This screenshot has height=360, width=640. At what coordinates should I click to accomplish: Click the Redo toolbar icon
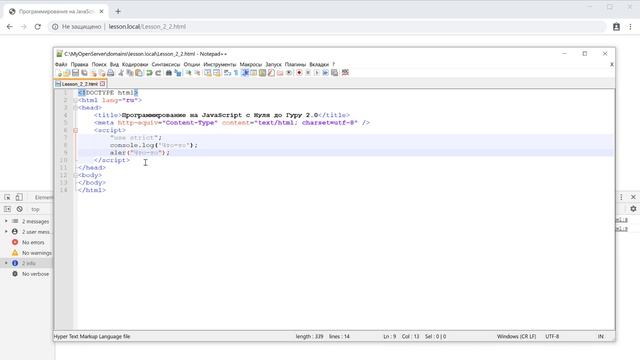point(158,73)
